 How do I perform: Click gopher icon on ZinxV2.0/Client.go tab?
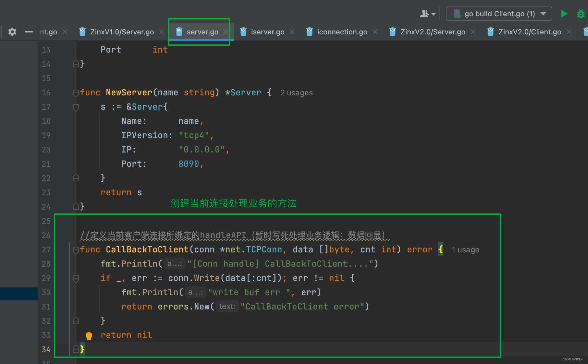click(x=491, y=32)
